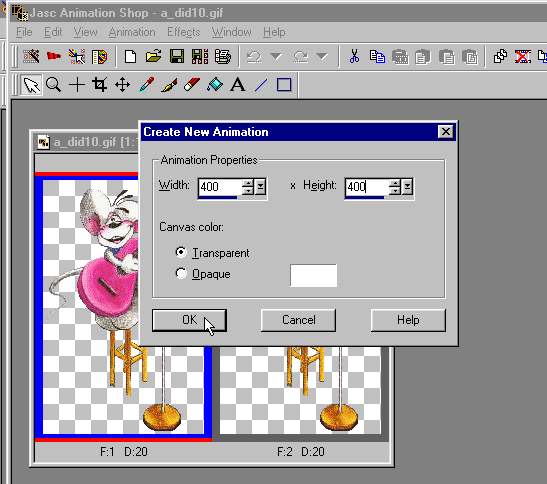Open the Help menu
The height and width of the screenshot is (484, 547).
(274, 32)
